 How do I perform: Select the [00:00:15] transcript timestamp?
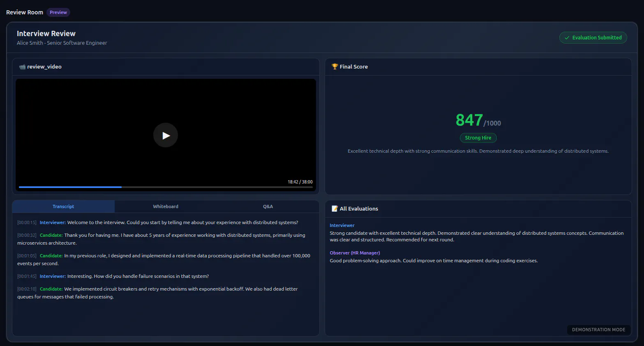click(27, 222)
